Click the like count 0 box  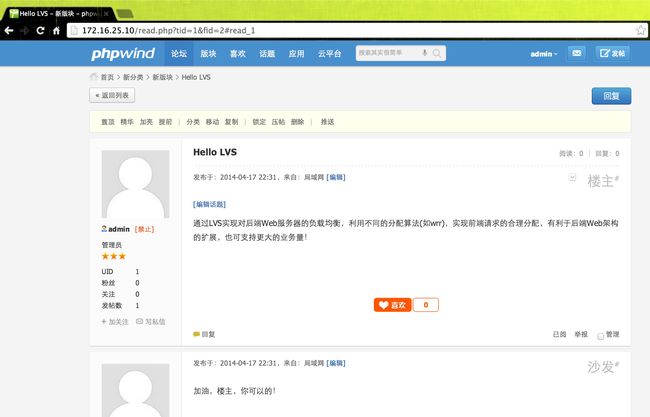426,305
